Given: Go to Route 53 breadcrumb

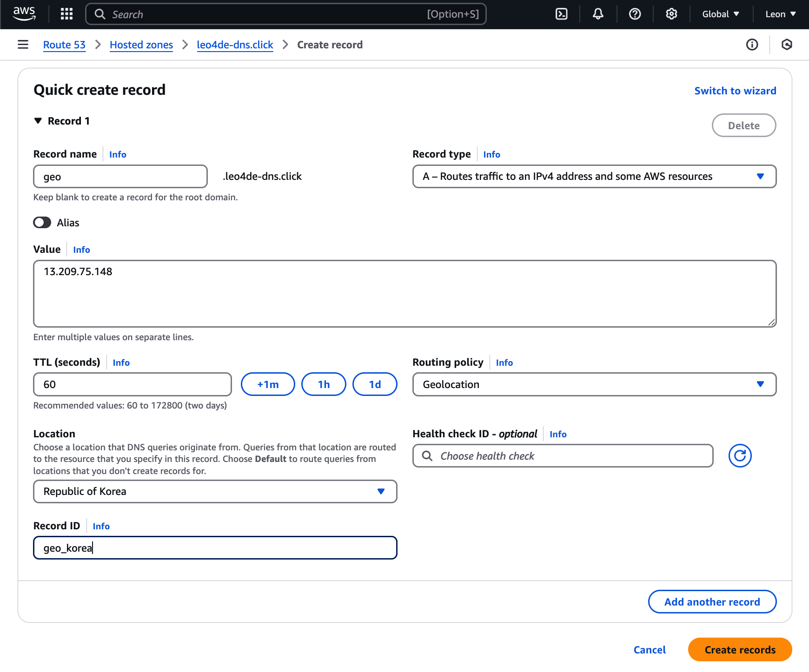Looking at the screenshot, I should [64, 45].
